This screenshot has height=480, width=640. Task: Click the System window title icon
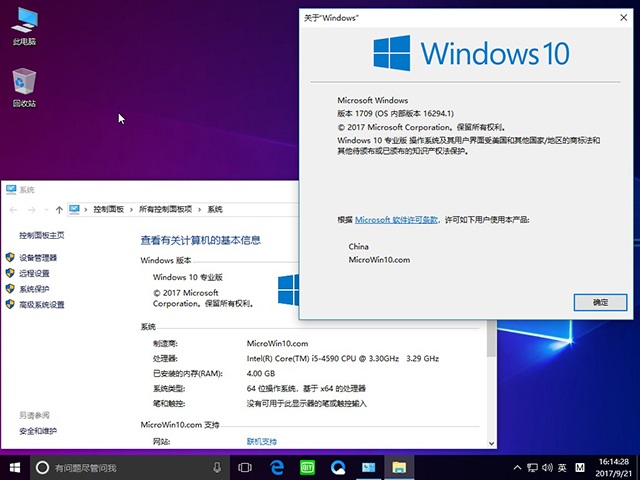11,189
